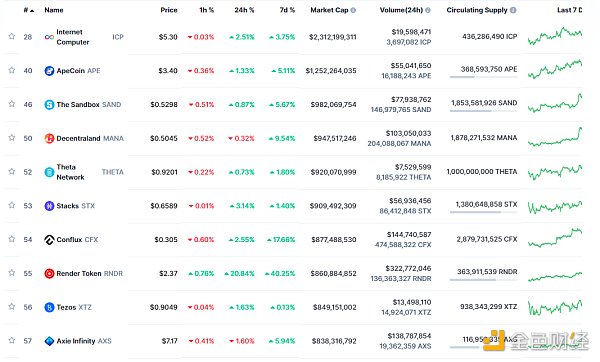Click the Render Token logo icon
The image size is (600, 362).
(49, 273)
